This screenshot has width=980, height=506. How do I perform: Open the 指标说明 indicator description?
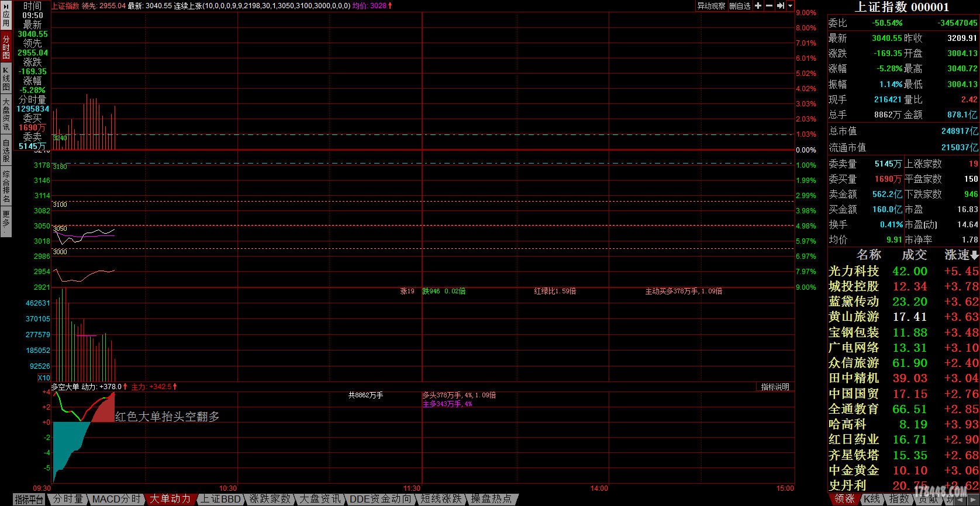[775, 387]
